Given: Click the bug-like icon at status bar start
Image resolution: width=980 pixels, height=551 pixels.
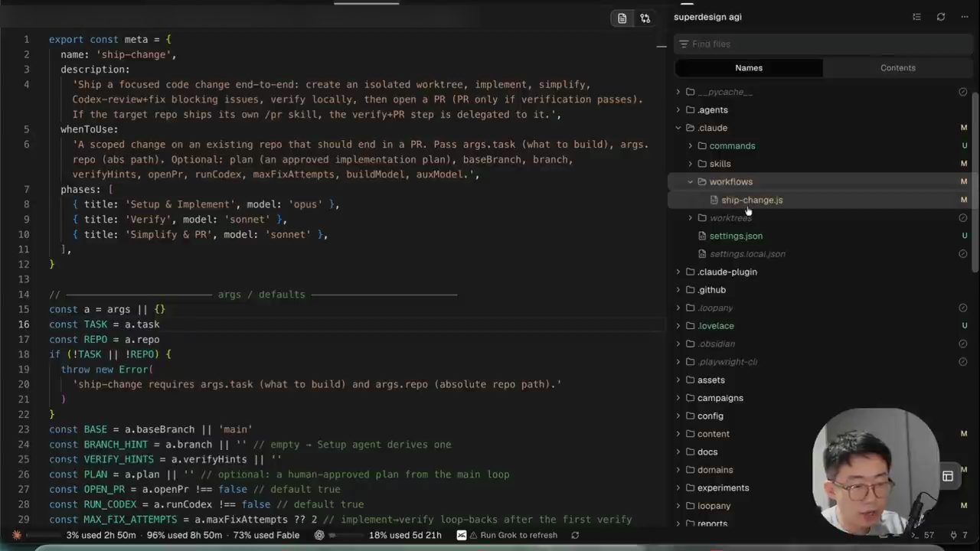Looking at the screenshot, I should click(x=16, y=535).
